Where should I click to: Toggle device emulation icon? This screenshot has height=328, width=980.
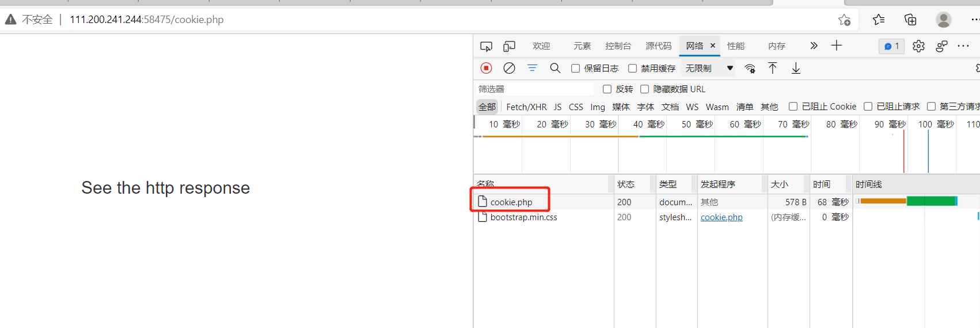coord(509,46)
